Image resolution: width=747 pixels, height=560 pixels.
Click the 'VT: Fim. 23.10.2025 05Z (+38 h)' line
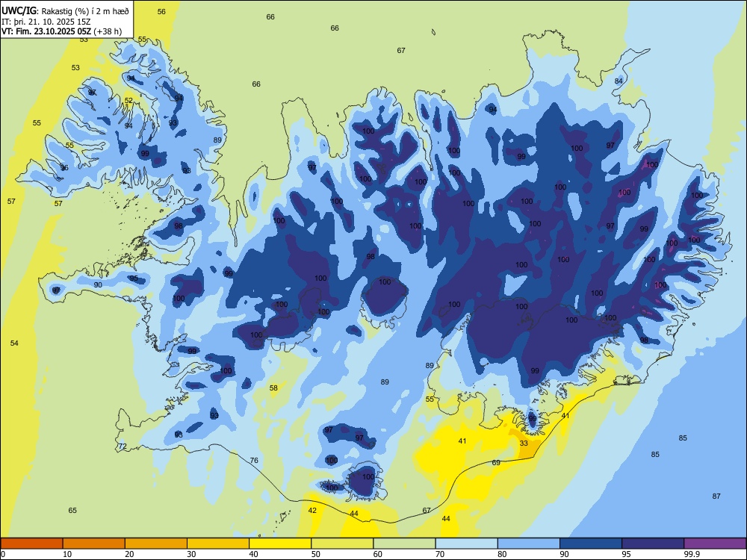(61, 32)
